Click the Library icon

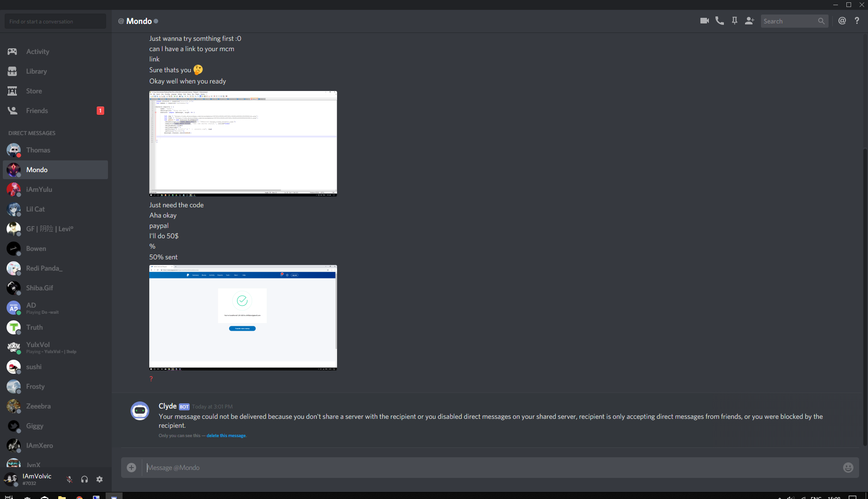pos(12,71)
